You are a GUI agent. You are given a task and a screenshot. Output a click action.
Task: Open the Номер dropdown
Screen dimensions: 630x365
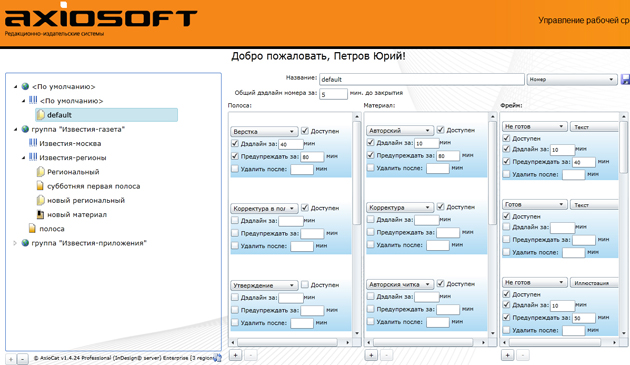[572, 79]
